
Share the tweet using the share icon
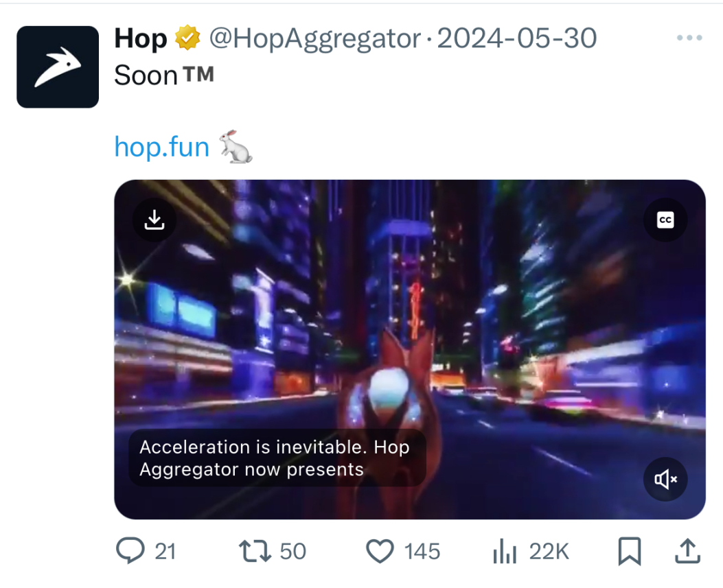689,551
